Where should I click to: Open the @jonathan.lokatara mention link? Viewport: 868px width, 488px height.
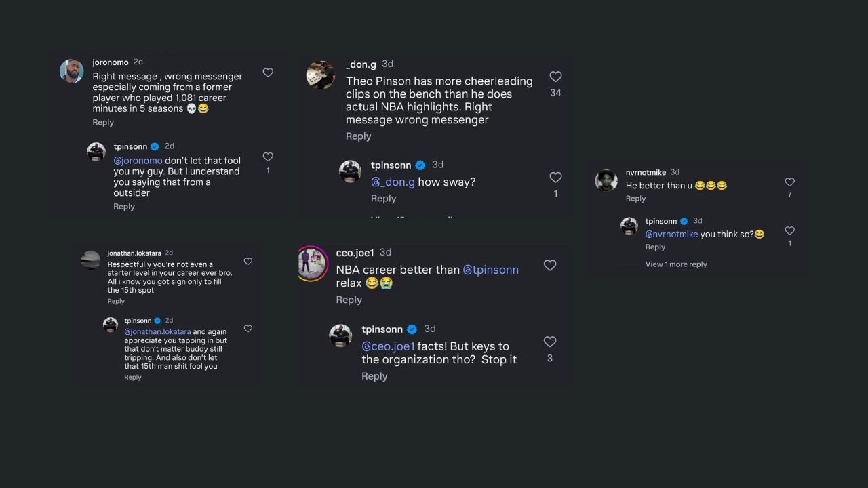click(x=157, y=332)
